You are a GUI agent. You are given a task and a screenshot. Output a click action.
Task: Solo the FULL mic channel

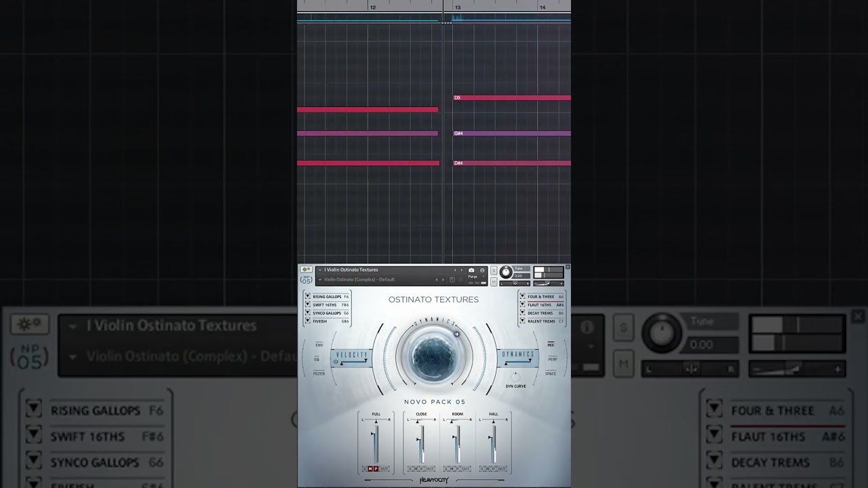point(364,469)
